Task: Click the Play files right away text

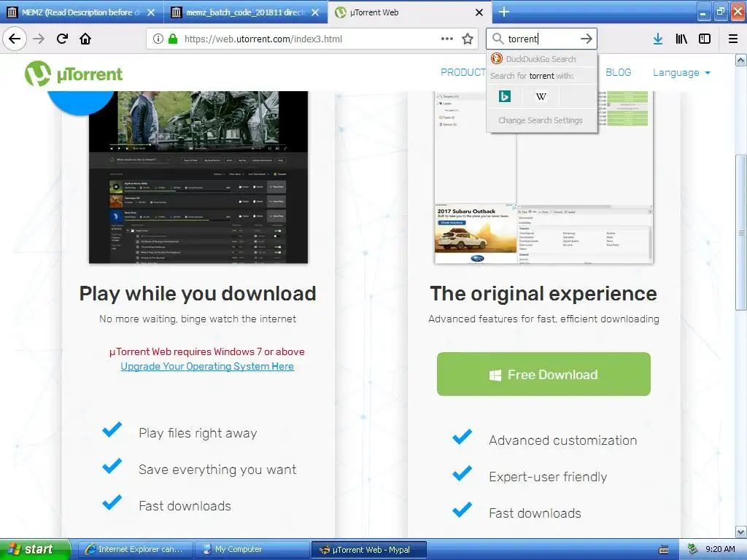Action: coord(198,433)
